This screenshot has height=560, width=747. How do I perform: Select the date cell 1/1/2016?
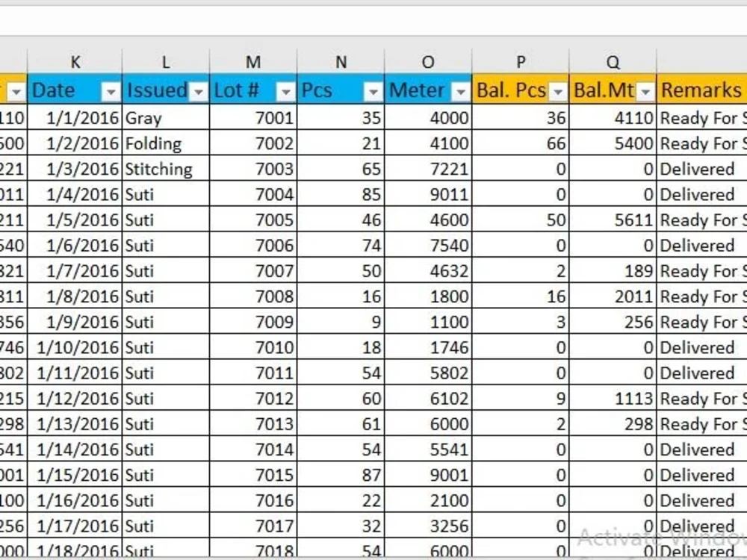pos(75,117)
